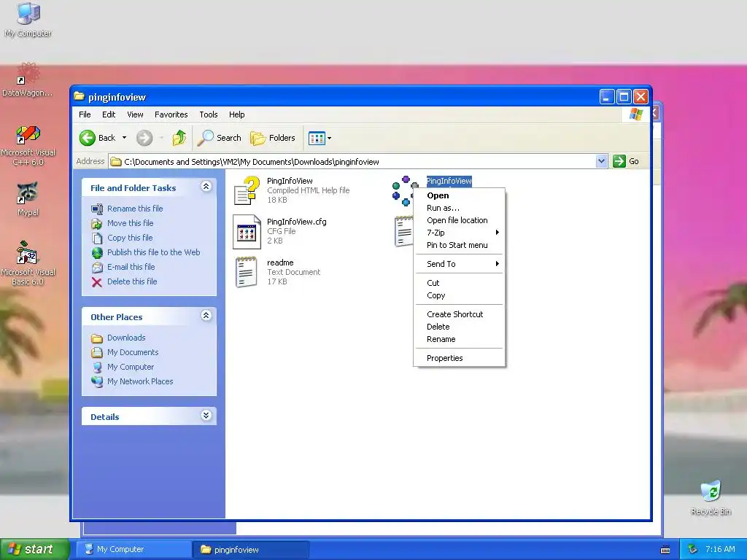
Task: Click the on-screen keyboard tray icon
Action: (x=665, y=550)
